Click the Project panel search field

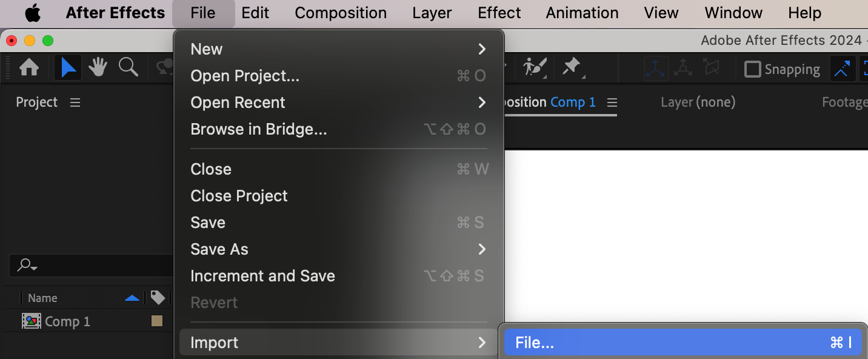tap(91, 265)
